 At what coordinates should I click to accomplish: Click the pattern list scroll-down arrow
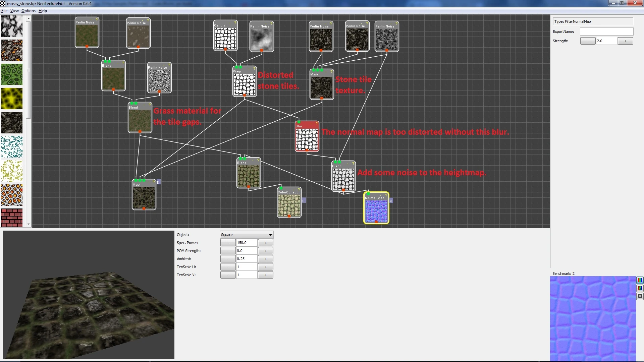[29, 224]
